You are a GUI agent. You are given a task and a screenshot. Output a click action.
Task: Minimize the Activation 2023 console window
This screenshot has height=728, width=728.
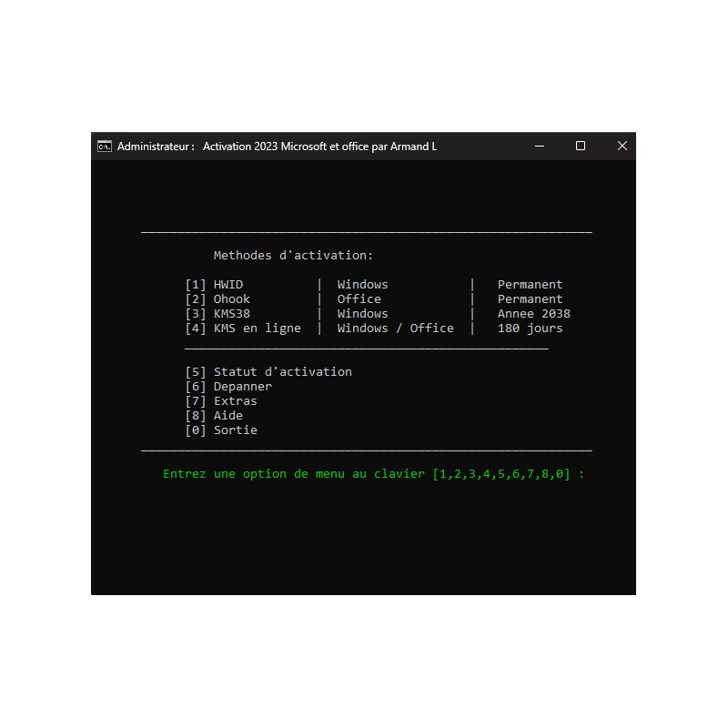540,147
